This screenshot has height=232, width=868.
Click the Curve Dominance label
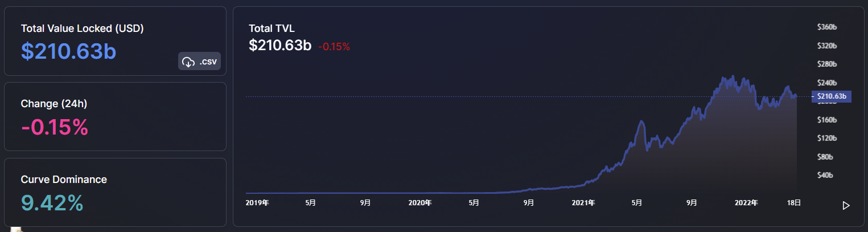point(64,180)
